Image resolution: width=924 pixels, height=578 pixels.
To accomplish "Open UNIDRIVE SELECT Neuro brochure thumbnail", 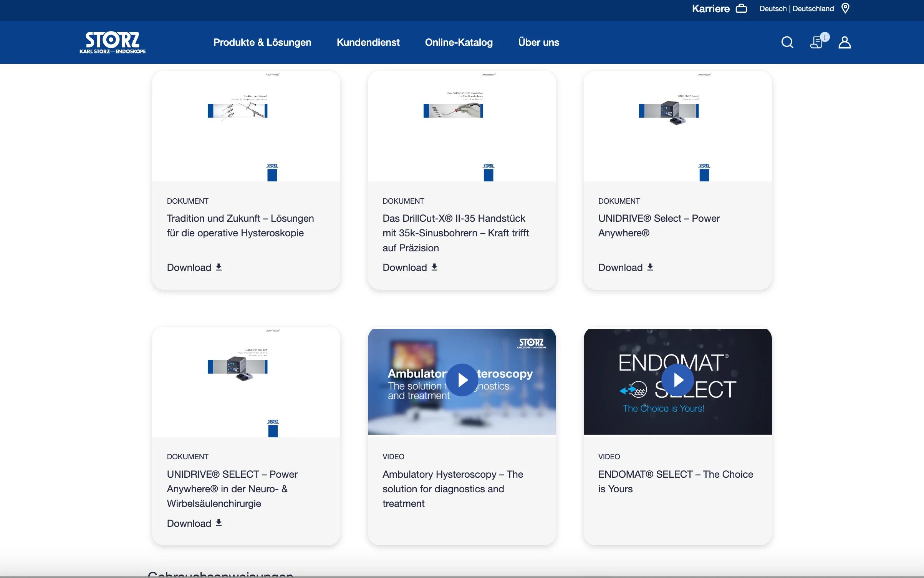I will 246,382.
